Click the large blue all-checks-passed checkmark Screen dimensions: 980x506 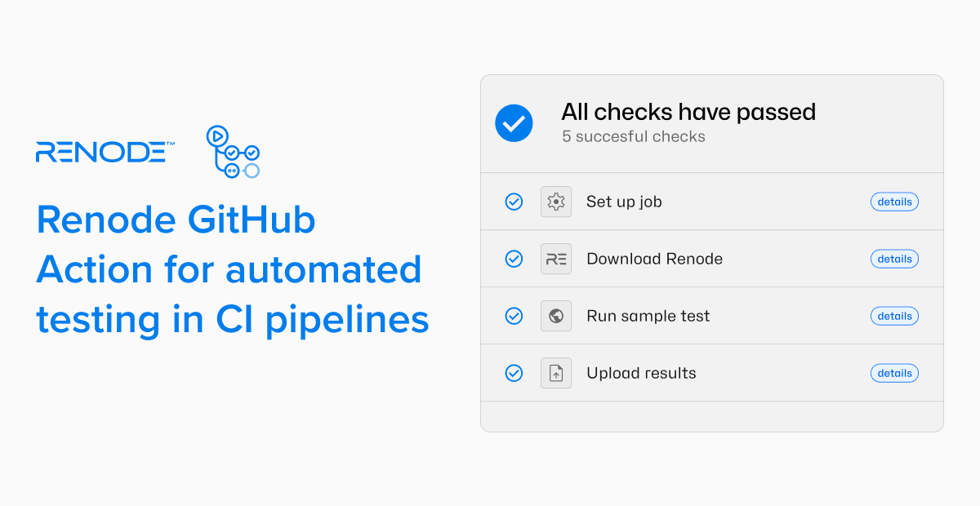click(514, 123)
